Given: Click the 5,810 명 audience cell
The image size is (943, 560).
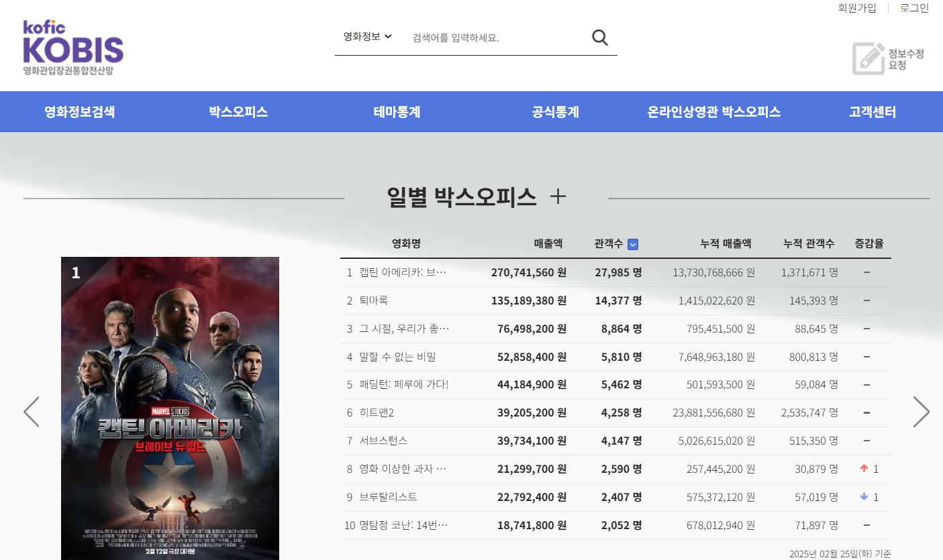Looking at the screenshot, I should coord(622,357).
